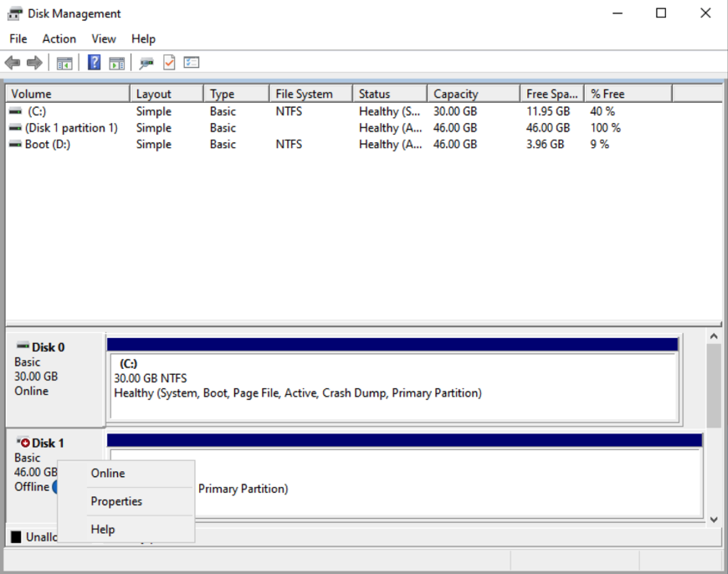
Task: Sort by the Volume column header
Action: [68, 94]
